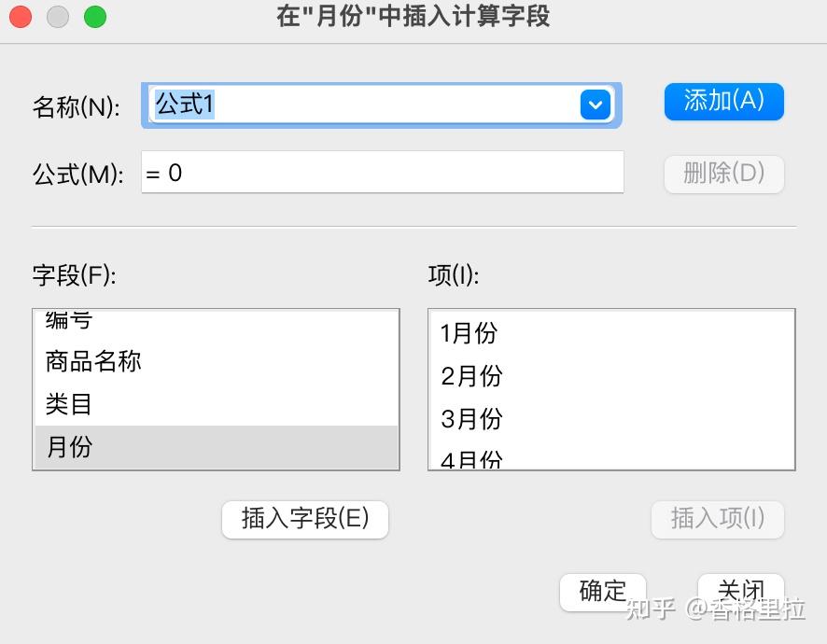
Task: Click the 插入字段(E) button
Action: [305, 519]
